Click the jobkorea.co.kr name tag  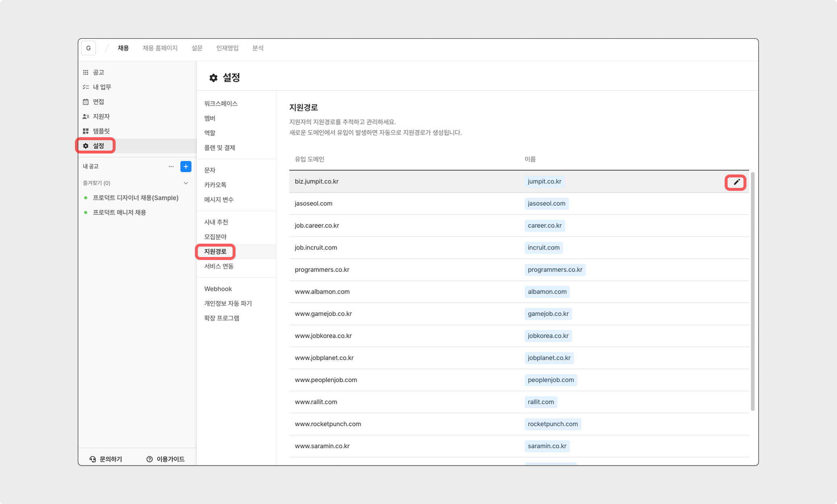click(548, 336)
